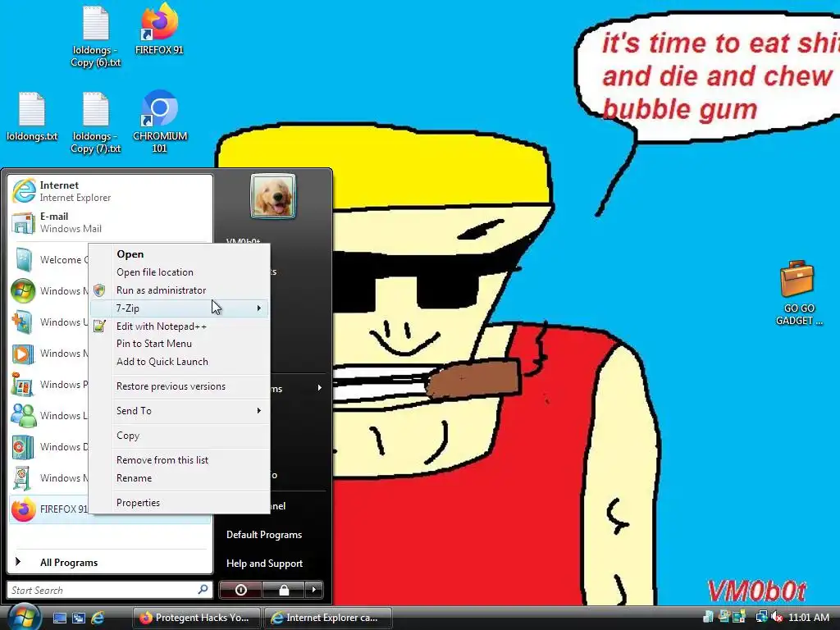
Task: Click the FIREFOX 91 desktop shortcut
Action: pos(159,30)
